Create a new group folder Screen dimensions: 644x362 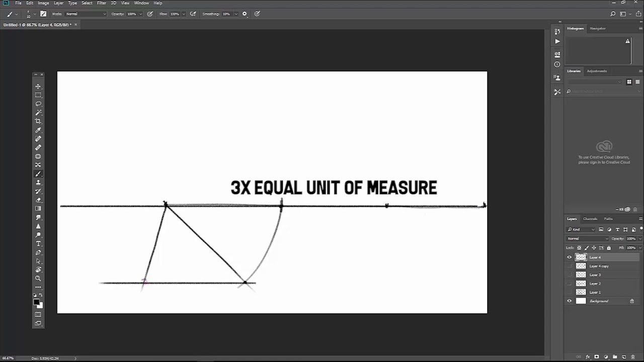pos(615,357)
